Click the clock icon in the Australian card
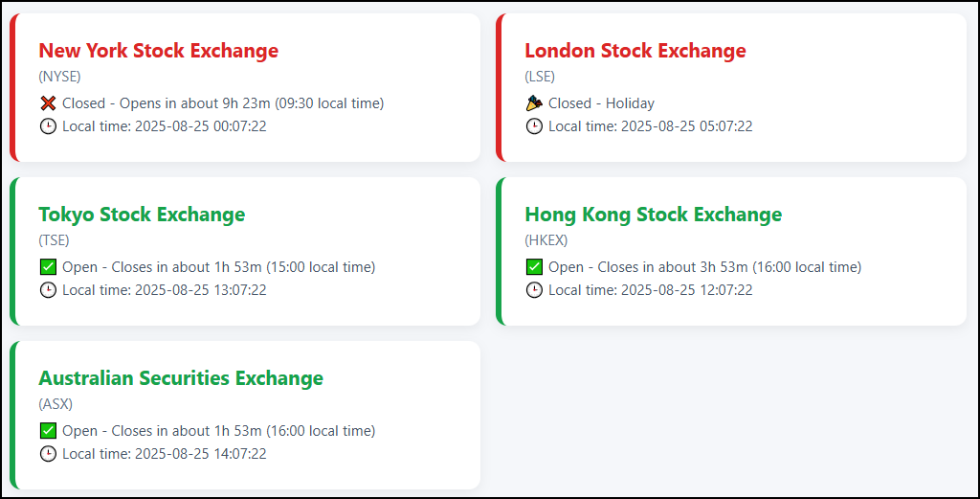Viewport: 980px width, 499px height. [x=48, y=454]
